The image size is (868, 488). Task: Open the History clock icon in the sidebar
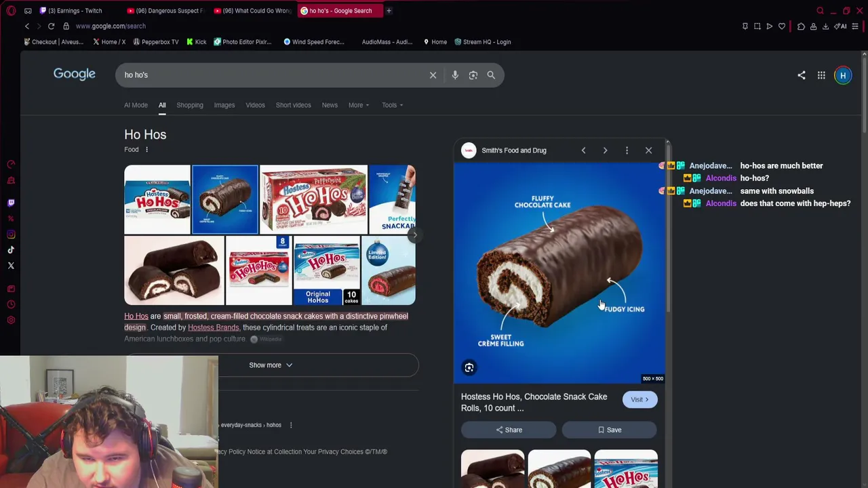tap(11, 304)
